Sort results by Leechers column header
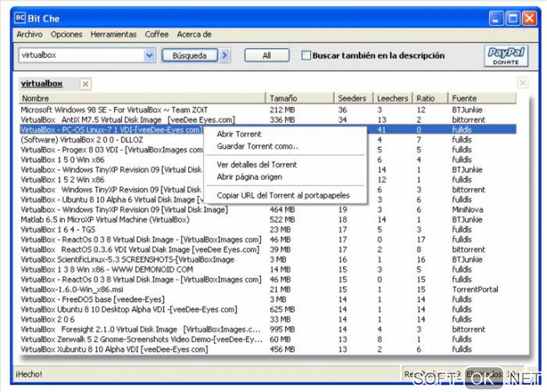The width and height of the screenshot is (547, 392). click(x=393, y=98)
